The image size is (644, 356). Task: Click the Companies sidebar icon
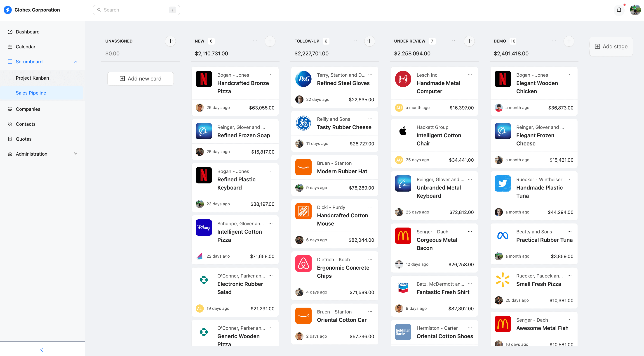pyautogui.click(x=10, y=109)
